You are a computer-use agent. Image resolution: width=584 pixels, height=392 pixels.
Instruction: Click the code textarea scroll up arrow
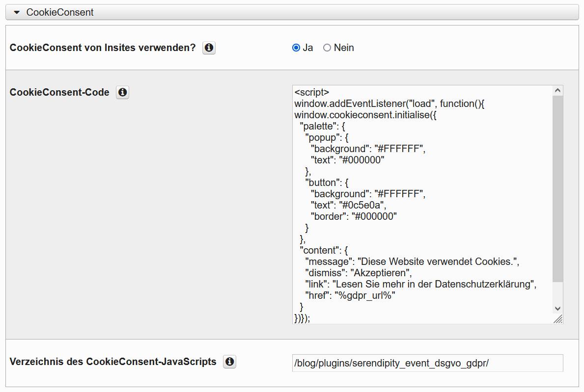[557, 90]
